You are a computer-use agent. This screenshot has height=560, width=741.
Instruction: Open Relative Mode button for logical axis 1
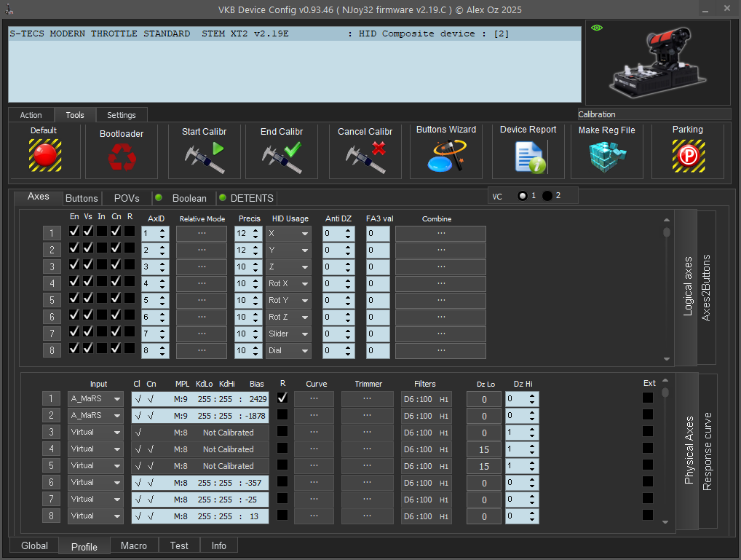coord(202,233)
